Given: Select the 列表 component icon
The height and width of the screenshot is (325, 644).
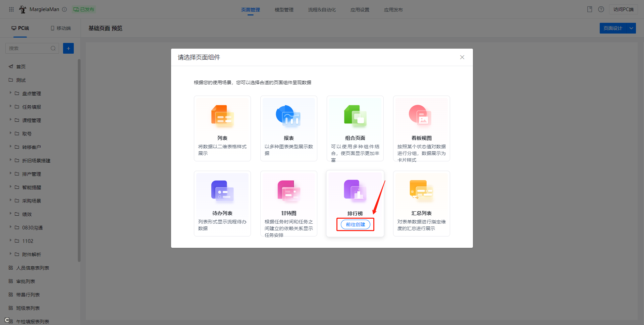Looking at the screenshot, I should pos(222,116).
